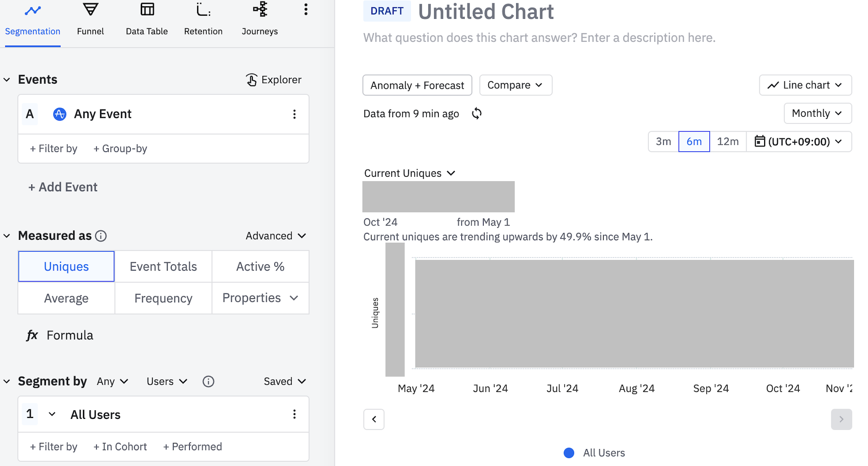Viewport: 868px width, 466px height.
Task: Click the Add Event link
Action: tap(63, 187)
